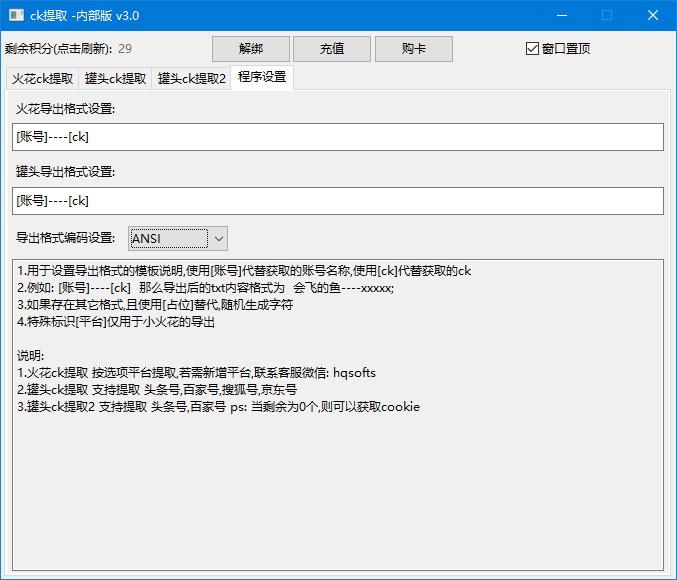Switch to the 火花ck提取 tab

pyautogui.click(x=42, y=78)
